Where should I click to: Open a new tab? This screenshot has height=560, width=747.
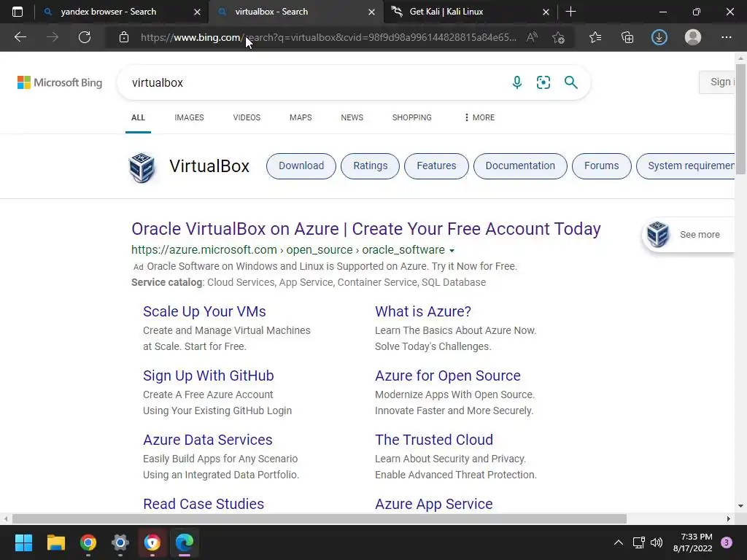click(x=570, y=12)
